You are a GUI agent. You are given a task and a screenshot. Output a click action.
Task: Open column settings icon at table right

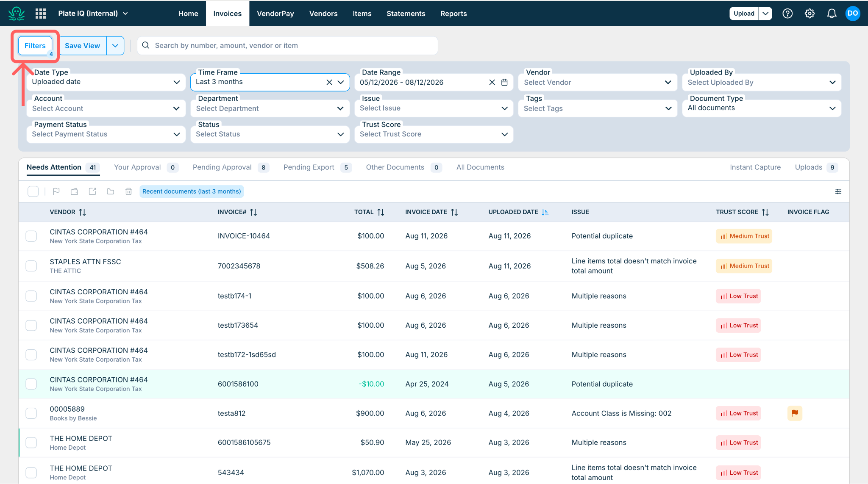click(x=838, y=192)
